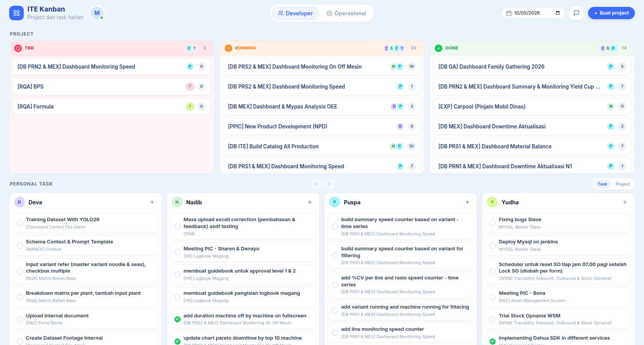644x345 pixels.
Task: Open [EXP] Carpool (Pinjam Mobil Dinas) card
Action: (532, 107)
